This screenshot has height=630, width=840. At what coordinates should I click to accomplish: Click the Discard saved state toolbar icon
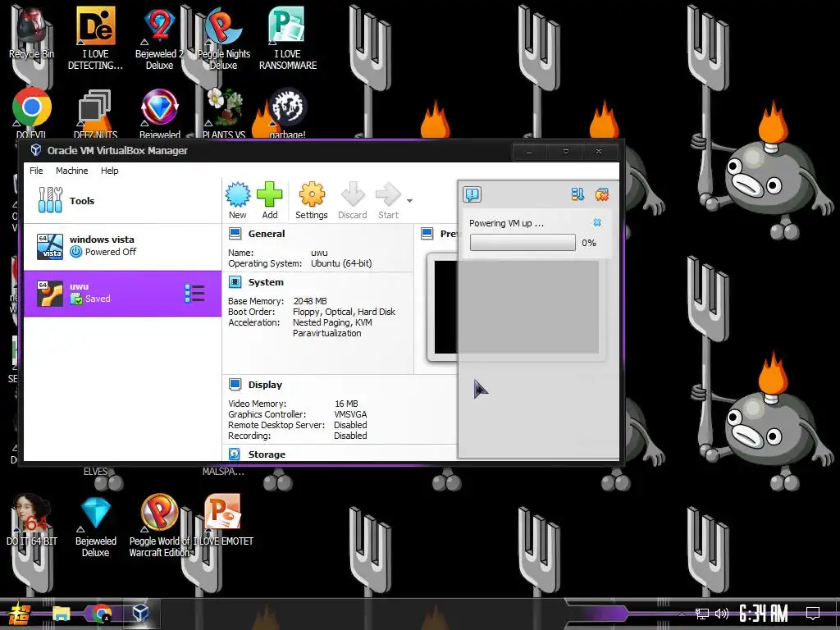click(353, 200)
